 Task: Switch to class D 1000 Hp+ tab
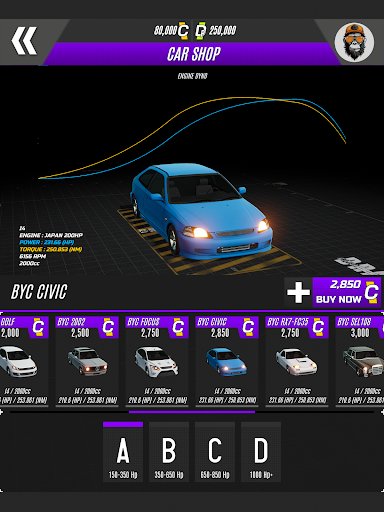pos(261,452)
